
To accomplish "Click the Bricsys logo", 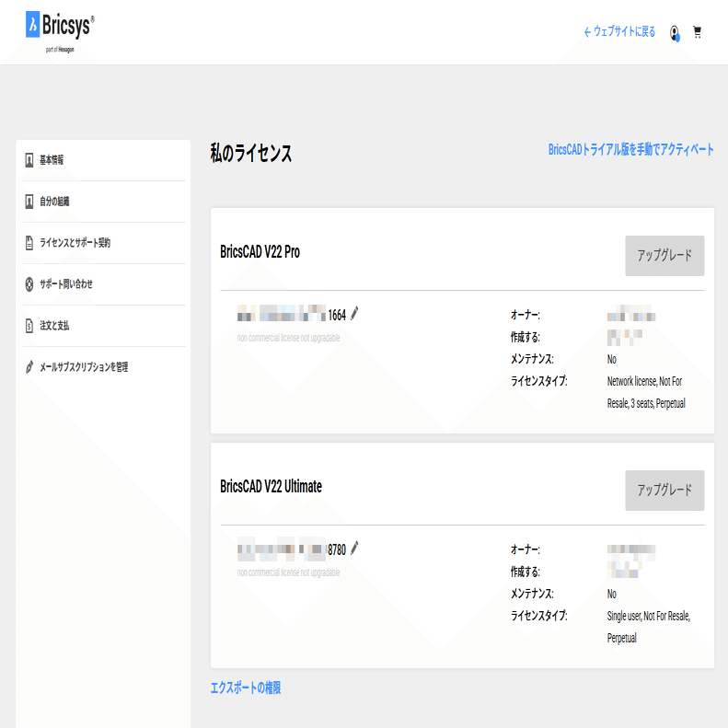I will 60,31.
